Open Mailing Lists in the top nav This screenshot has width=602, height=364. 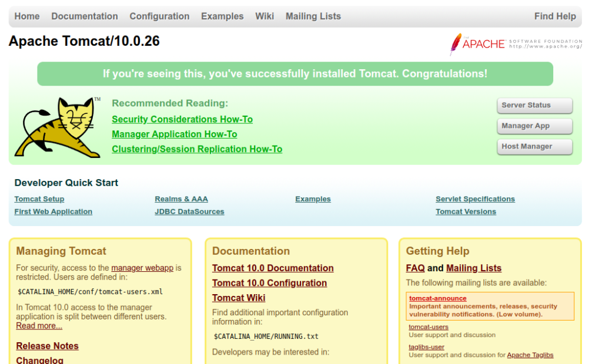[313, 16]
